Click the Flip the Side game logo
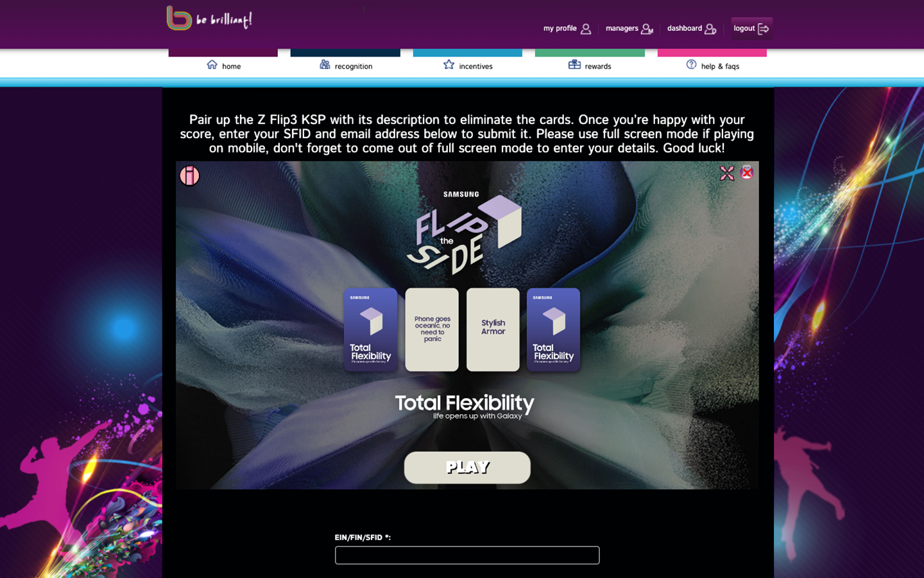This screenshot has width=924, height=578. pos(465,233)
